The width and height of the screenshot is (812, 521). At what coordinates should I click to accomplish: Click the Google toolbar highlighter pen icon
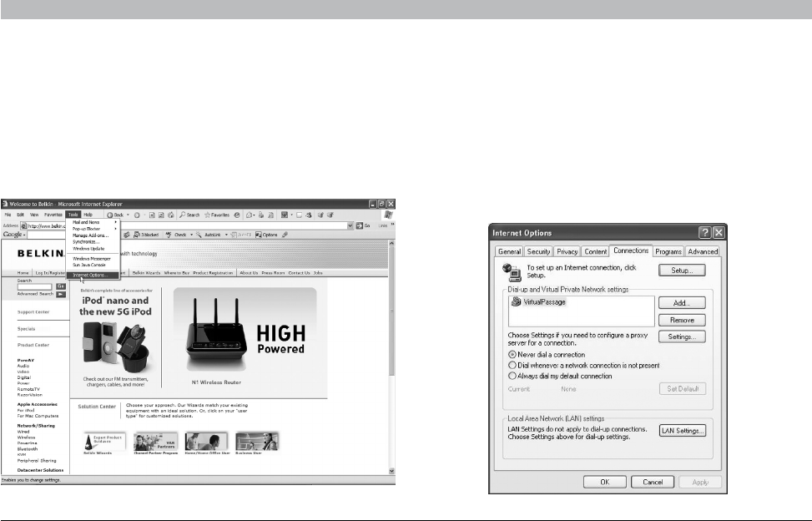(x=285, y=235)
